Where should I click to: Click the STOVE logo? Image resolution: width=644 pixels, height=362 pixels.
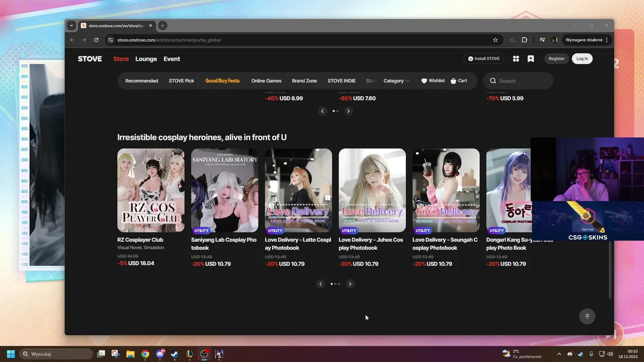tap(90, 59)
